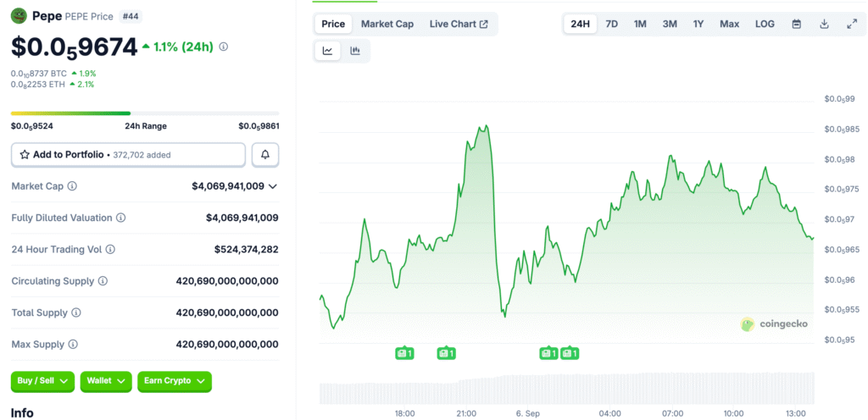Click the second news marker after 6. Sep
Image resolution: width=868 pixels, height=420 pixels.
(570, 353)
